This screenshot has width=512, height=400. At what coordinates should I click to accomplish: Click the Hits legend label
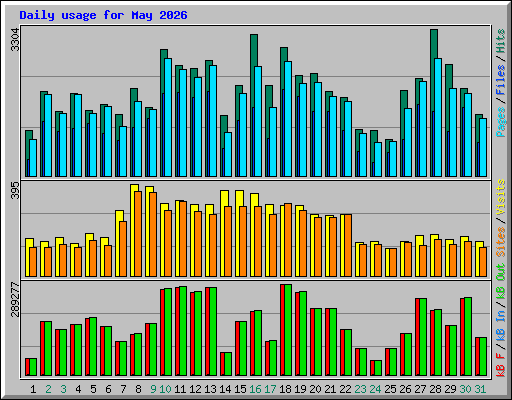[x=501, y=41]
